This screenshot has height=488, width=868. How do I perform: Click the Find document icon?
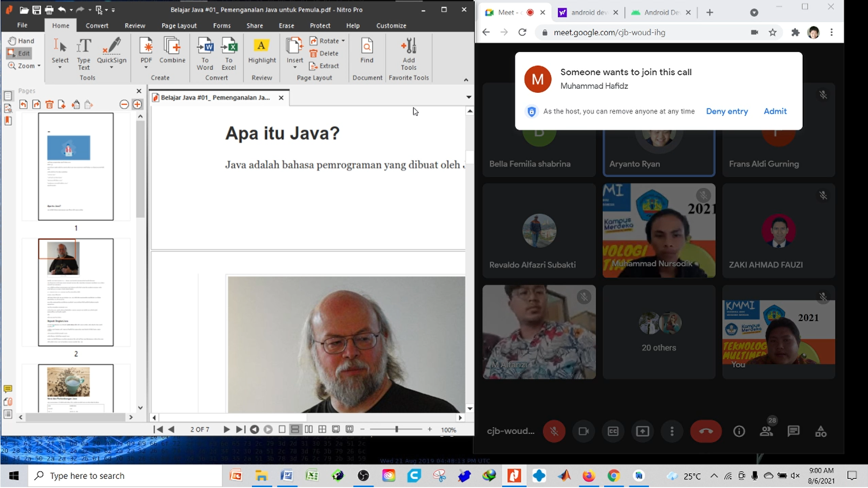[367, 51]
